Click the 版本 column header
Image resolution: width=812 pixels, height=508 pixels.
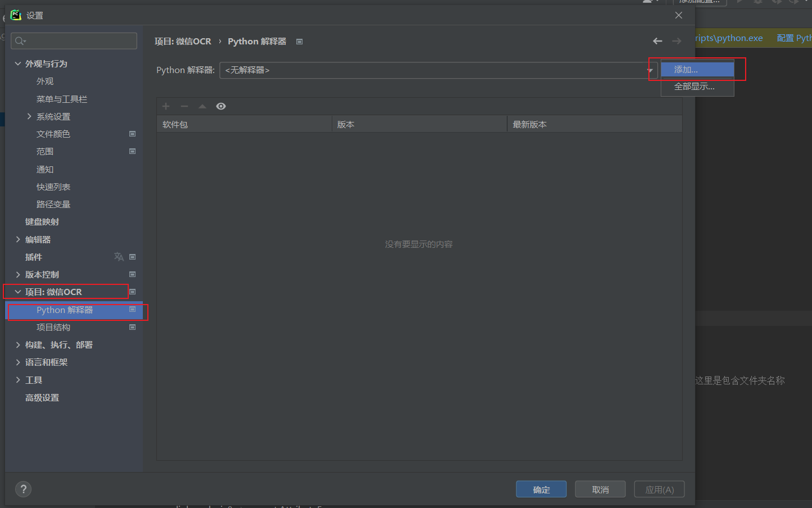[x=419, y=124]
